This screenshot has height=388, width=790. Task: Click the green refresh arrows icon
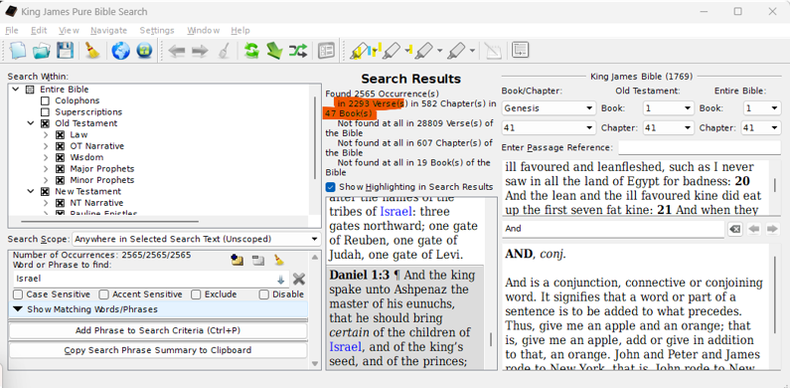point(251,51)
